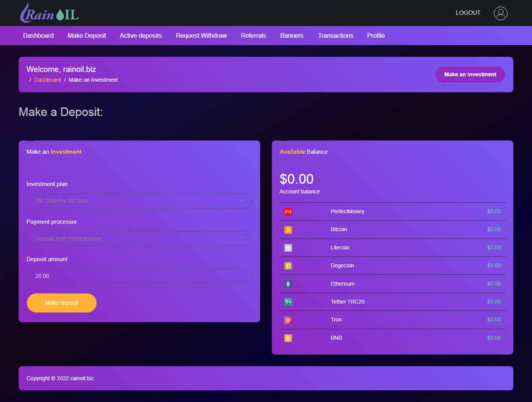Image resolution: width=532 pixels, height=402 pixels.
Task: Click the Litecoin balance row label
Action: [340, 248]
